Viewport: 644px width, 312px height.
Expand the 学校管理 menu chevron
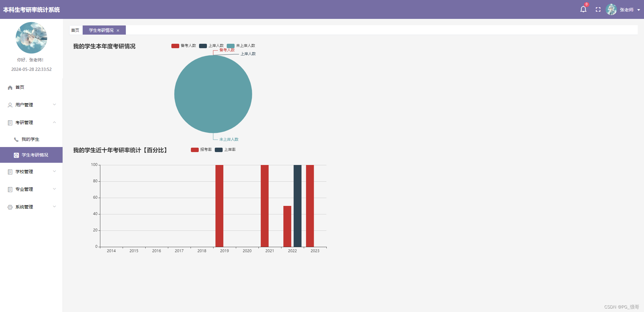[54, 171]
